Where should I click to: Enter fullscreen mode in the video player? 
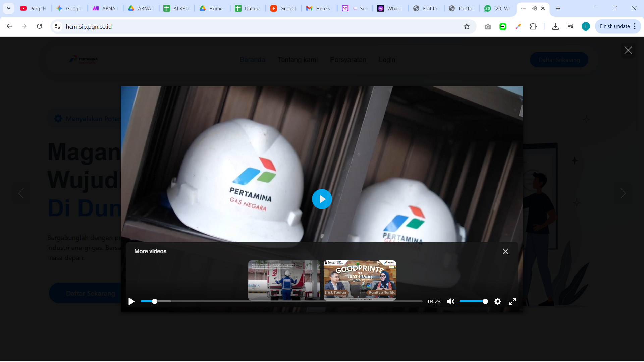[x=512, y=301]
